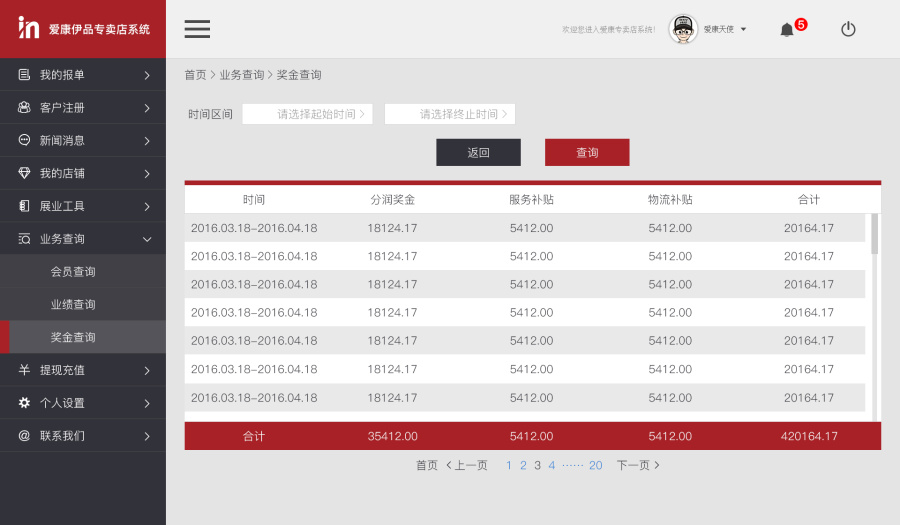The width and height of the screenshot is (900, 525).
Task: Click the 我的报单 form icon
Action: pos(24,74)
